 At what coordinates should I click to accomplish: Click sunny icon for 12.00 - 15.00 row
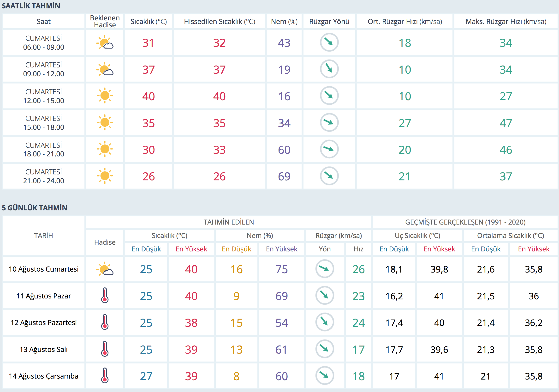pyautogui.click(x=105, y=96)
